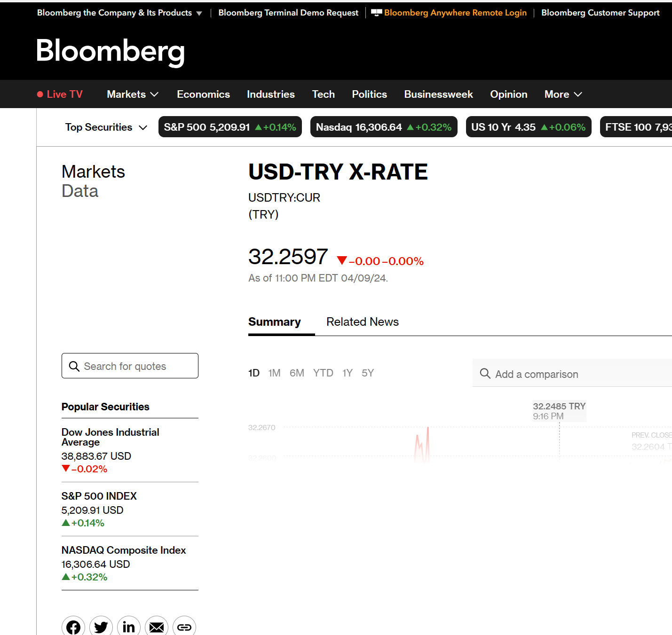
Task: Click the Bloomberg logo
Action: click(x=111, y=51)
